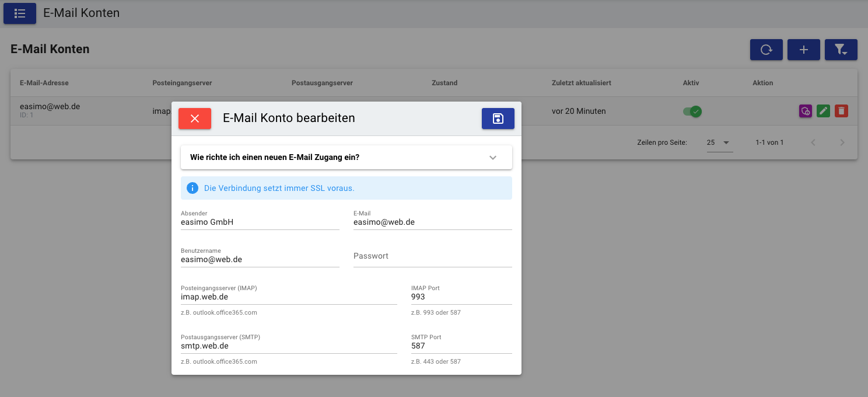Delete the easimo@web.de account
Viewport: 868px width, 397px height.
[x=841, y=111]
